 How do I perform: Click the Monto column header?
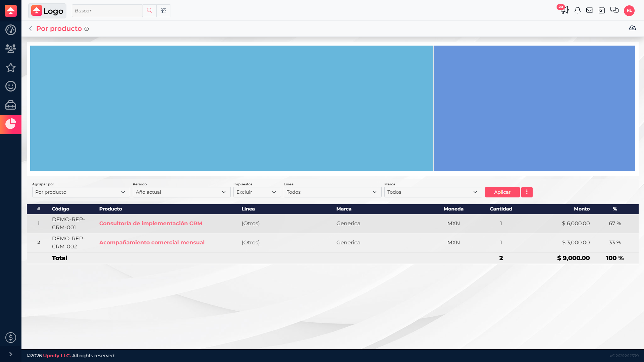tap(582, 209)
